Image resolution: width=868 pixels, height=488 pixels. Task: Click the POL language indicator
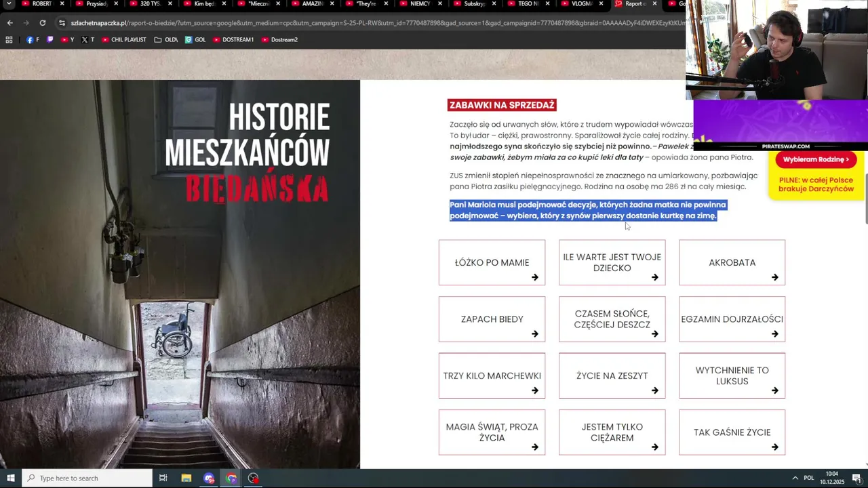pos(809,478)
